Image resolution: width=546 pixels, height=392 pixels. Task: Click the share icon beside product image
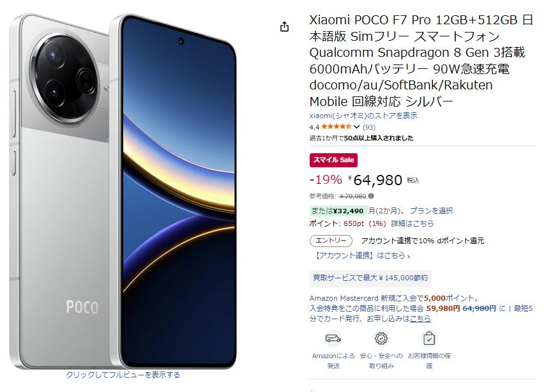(284, 26)
